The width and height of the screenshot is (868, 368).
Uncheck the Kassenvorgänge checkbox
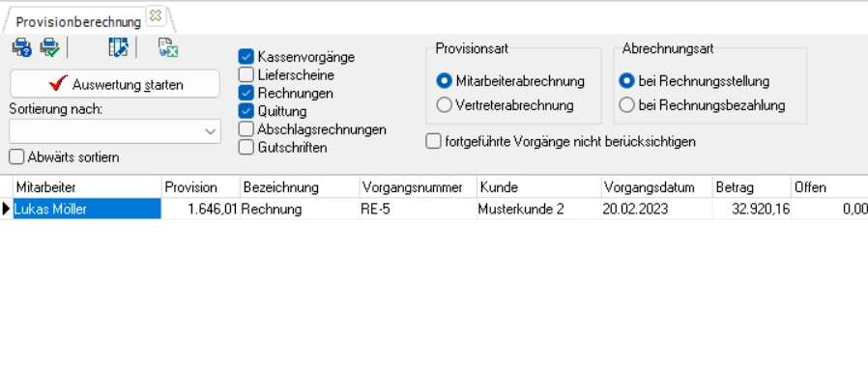click(x=246, y=56)
